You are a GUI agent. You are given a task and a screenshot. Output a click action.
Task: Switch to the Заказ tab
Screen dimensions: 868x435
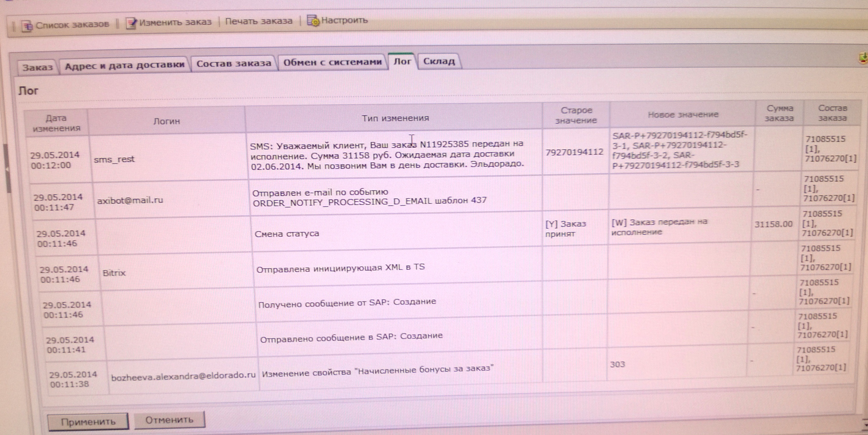[x=37, y=67]
